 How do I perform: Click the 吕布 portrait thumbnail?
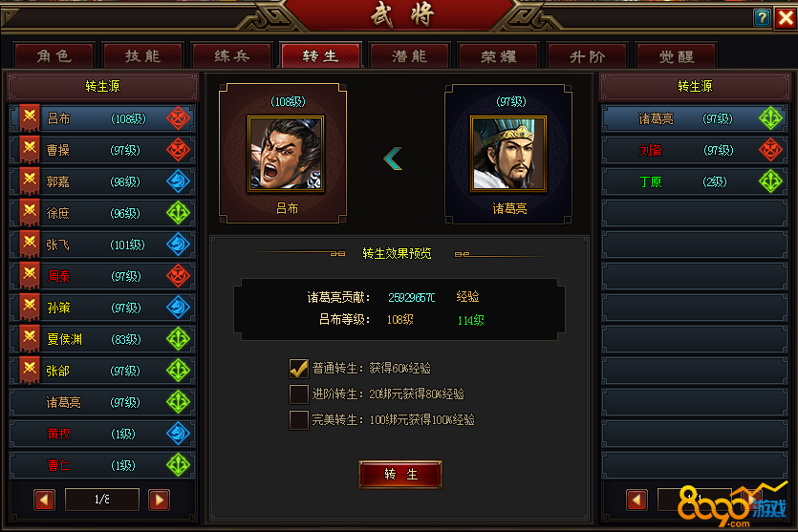(286, 154)
